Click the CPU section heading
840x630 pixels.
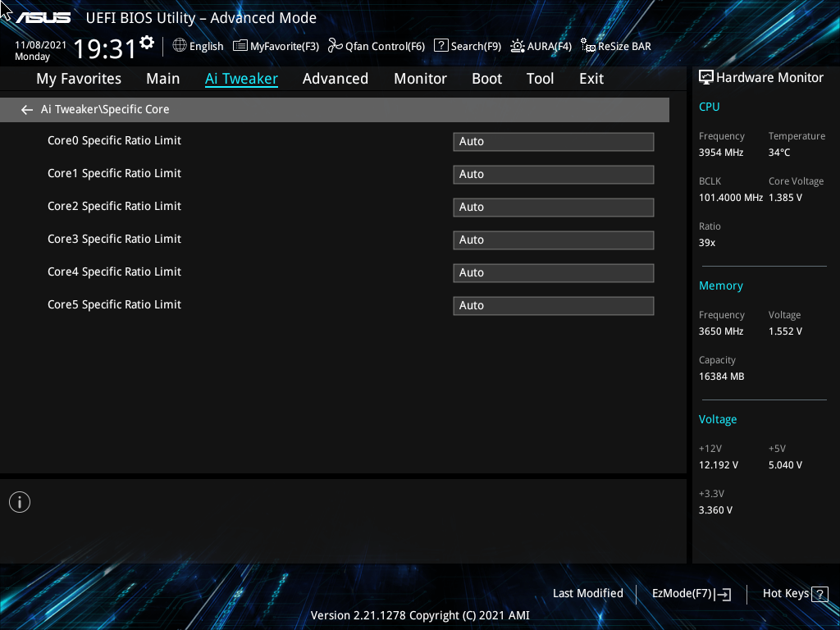tap(710, 107)
